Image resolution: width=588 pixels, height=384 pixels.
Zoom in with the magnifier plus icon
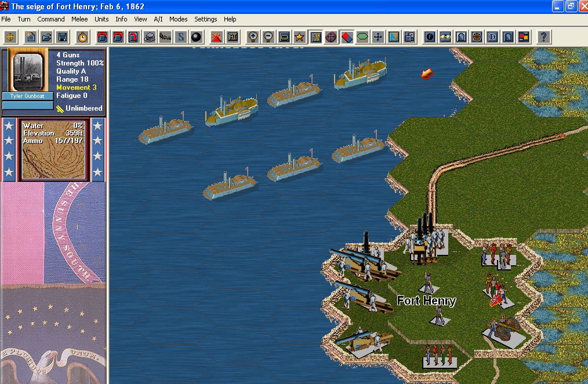tap(253, 37)
